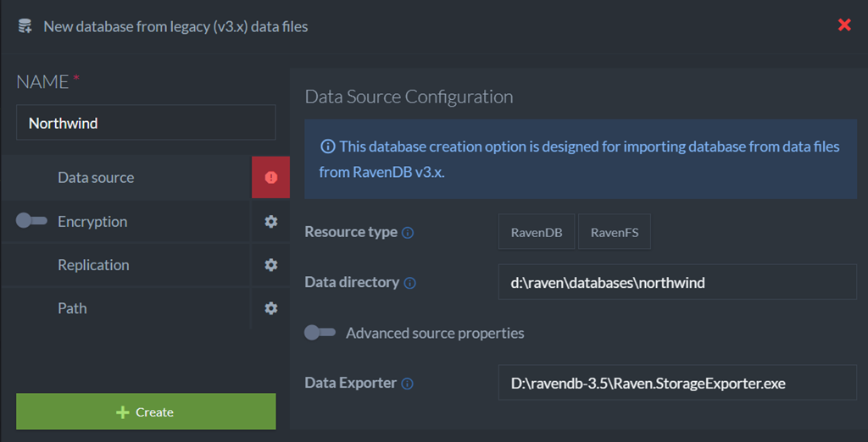The width and height of the screenshot is (868, 442).
Task: Click the Data directory path field
Action: (677, 283)
